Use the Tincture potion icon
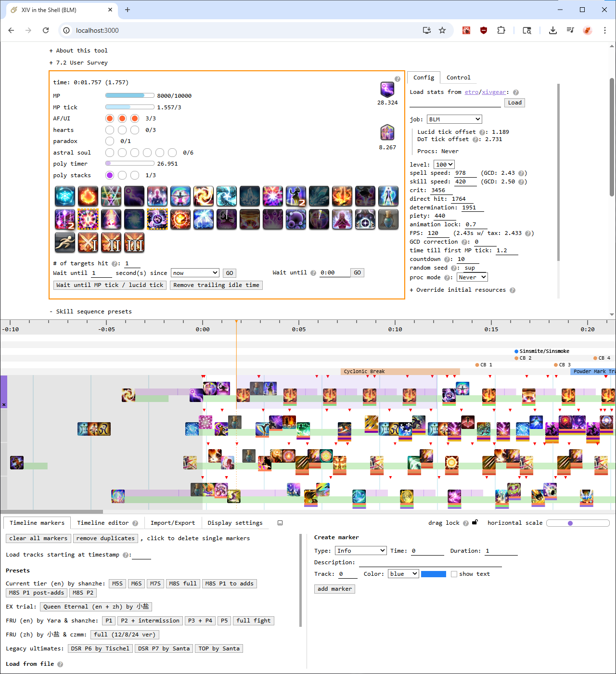Image resolution: width=616 pixels, height=674 pixels. (x=388, y=220)
